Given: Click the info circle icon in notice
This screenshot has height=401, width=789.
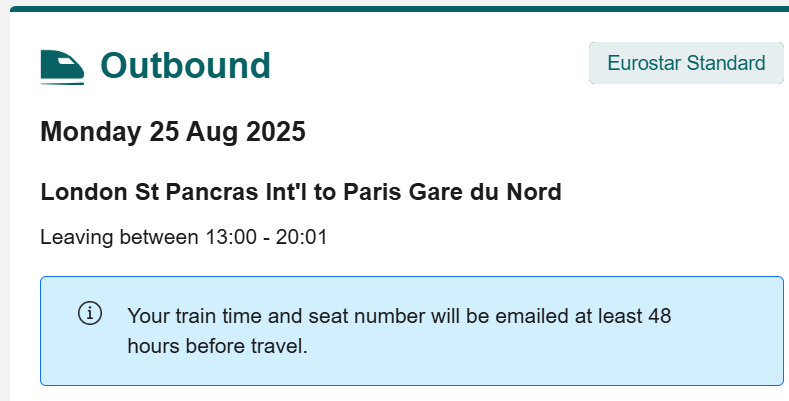Looking at the screenshot, I should tap(90, 313).
